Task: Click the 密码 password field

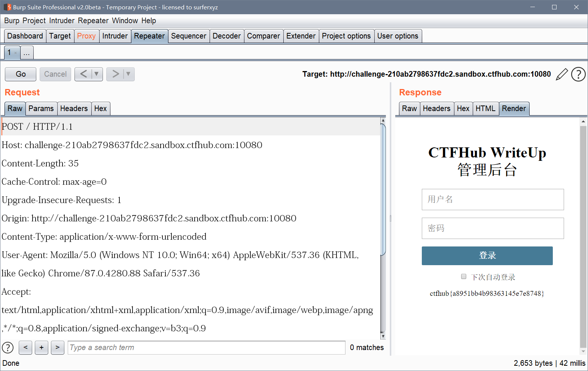Action: click(493, 228)
